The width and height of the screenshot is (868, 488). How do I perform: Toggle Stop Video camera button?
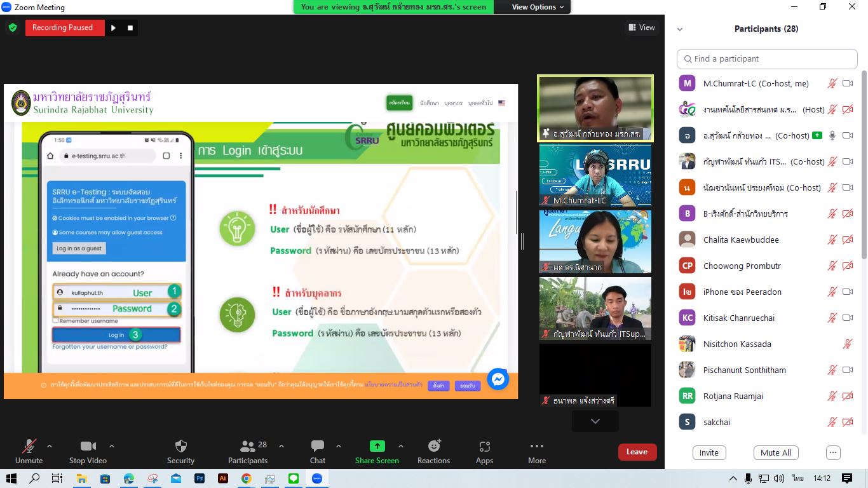[x=88, y=446]
